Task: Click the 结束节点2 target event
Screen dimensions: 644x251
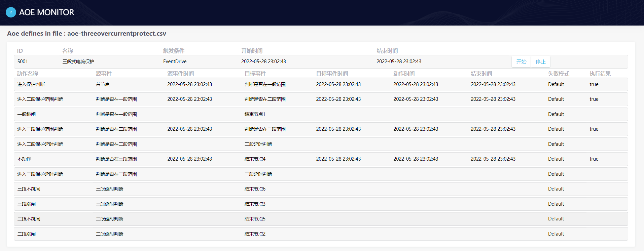Action: coord(255,234)
